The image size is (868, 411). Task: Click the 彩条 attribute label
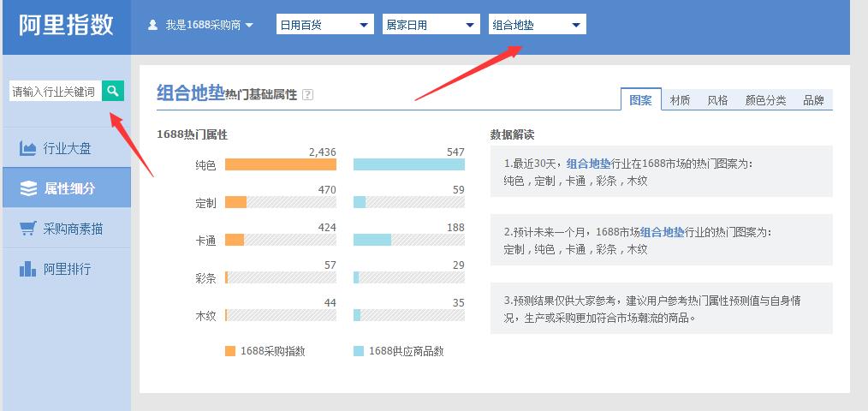click(205, 278)
